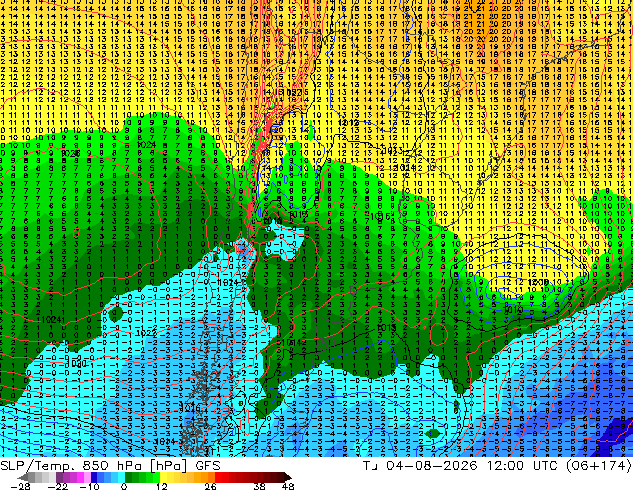
Task: Click the 48 legend label
Action: click(x=288, y=486)
